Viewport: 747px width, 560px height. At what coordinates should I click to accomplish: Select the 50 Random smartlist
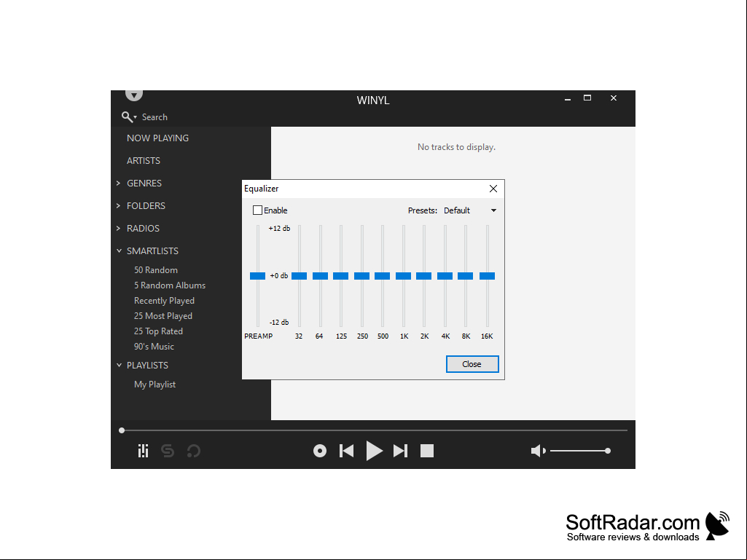pyautogui.click(x=156, y=270)
